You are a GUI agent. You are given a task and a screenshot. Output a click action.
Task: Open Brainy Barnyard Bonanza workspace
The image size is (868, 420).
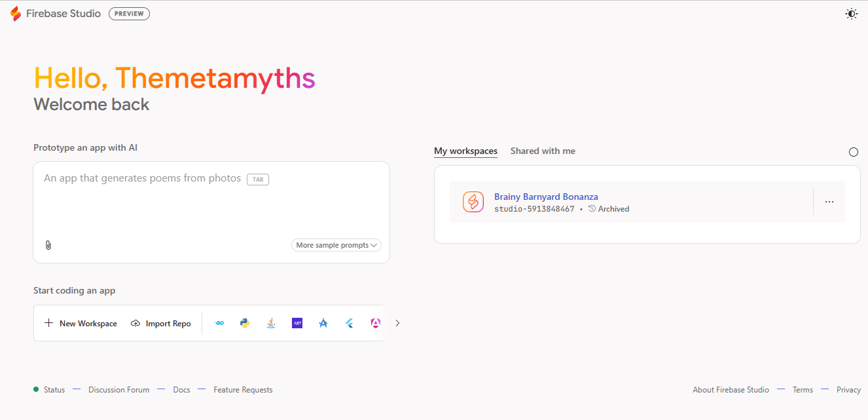(x=546, y=197)
